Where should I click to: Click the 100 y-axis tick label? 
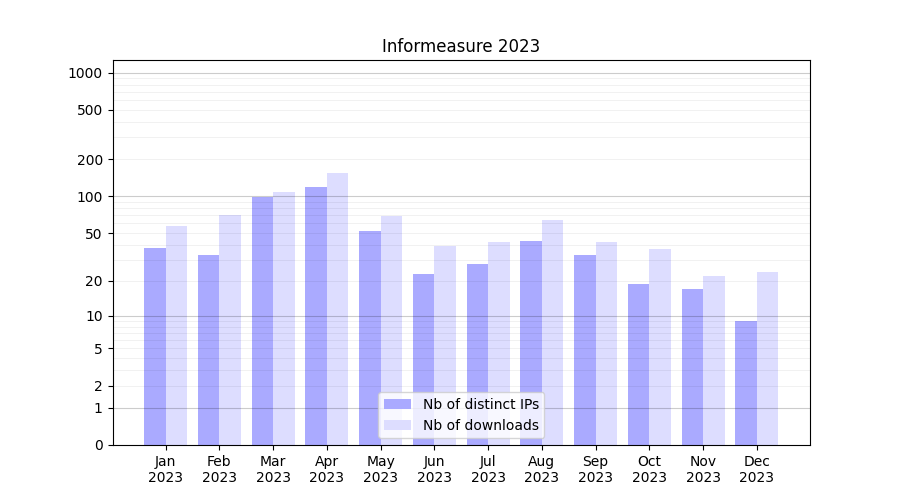click(89, 197)
